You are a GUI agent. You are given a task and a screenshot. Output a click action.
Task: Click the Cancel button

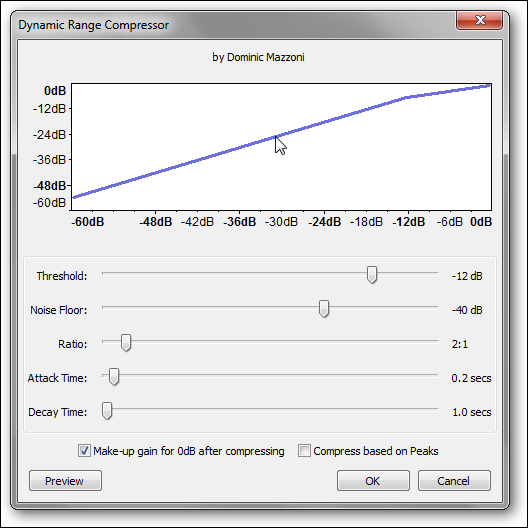(454, 481)
